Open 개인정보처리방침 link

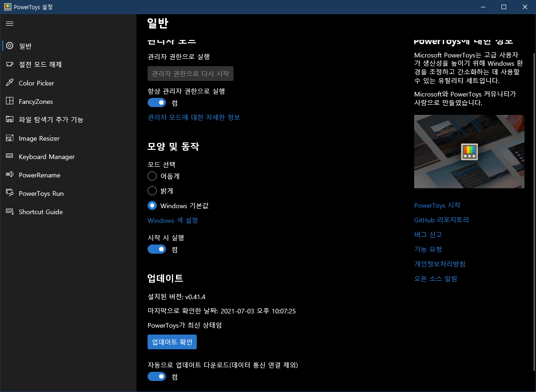click(439, 264)
